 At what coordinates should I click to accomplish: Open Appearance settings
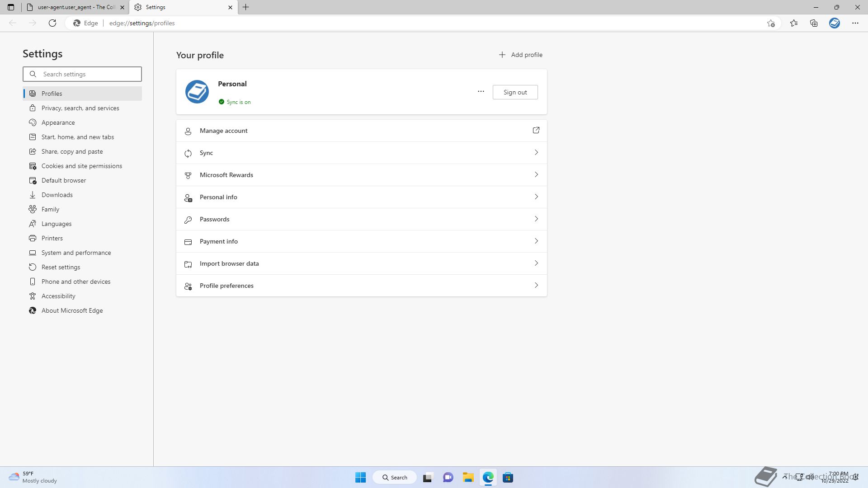pos(82,122)
